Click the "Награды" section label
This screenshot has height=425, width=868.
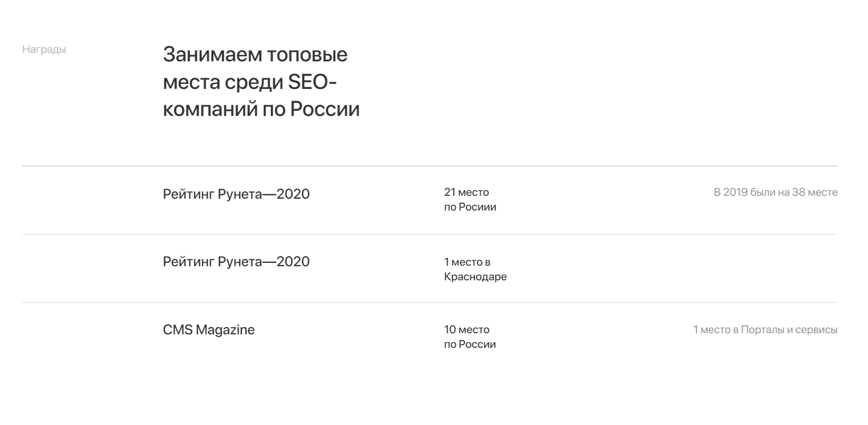tap(44, 50)
